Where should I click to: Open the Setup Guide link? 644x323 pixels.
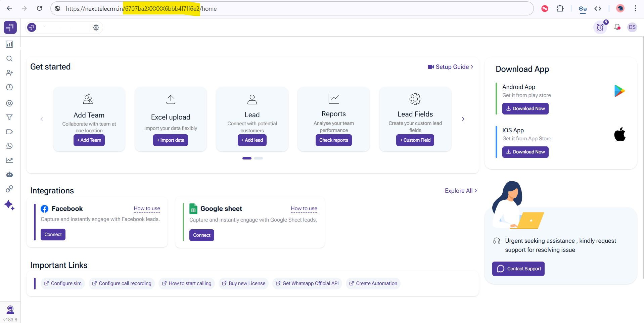tap(451, 67)
